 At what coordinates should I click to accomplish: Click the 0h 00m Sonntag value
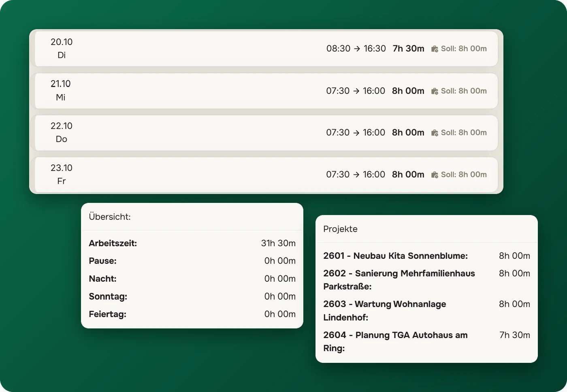click(280, 296)
